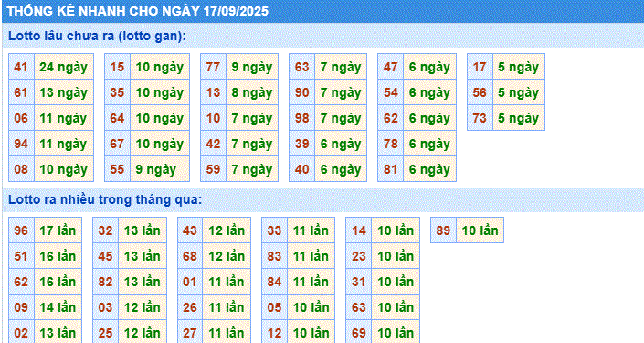This screenshot has height=343, width=644.
Task: Select number 47 in the gan table
Action: coord(391,67)
